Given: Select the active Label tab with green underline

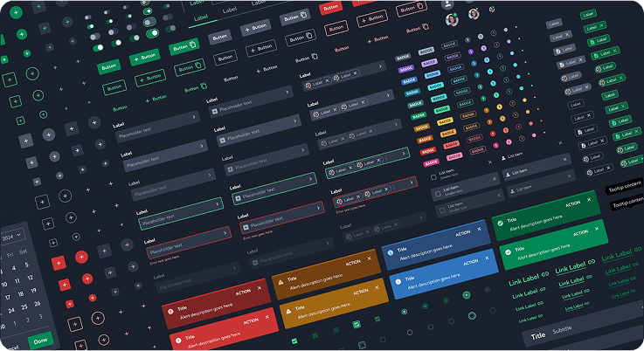Looking at the screenshot, I should [201, 18].
